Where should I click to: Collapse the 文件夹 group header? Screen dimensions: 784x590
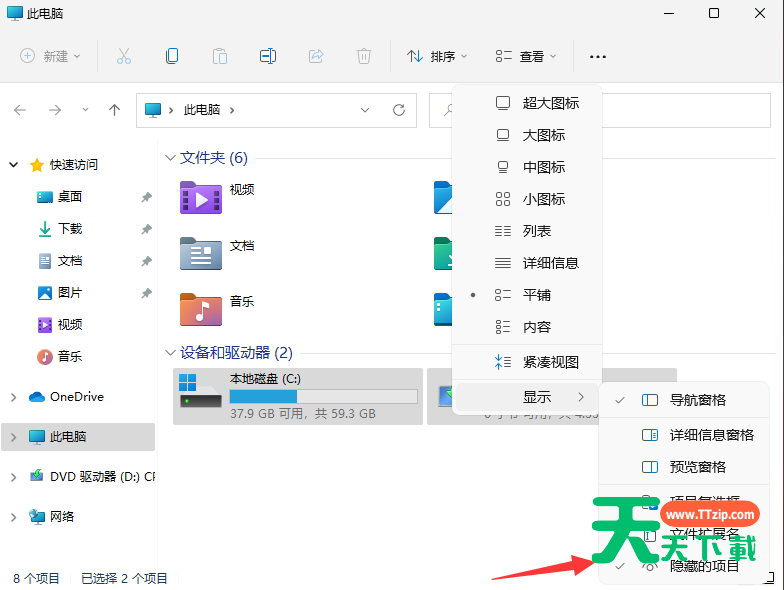168,158
